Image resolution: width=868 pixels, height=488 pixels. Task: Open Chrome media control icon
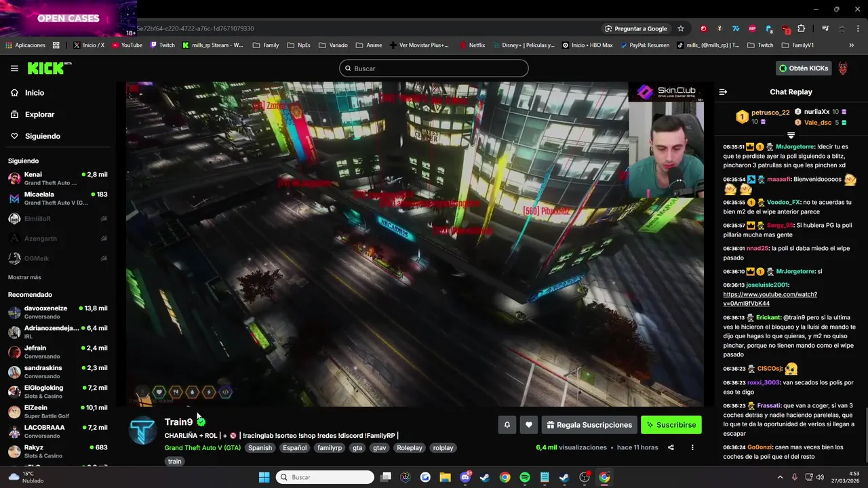(x=825, y=28)
